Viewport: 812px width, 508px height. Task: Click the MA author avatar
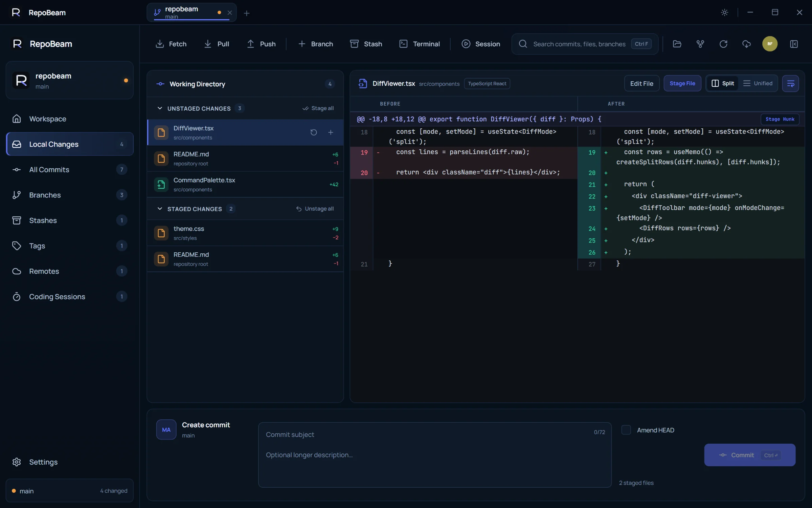pos(166,429)
